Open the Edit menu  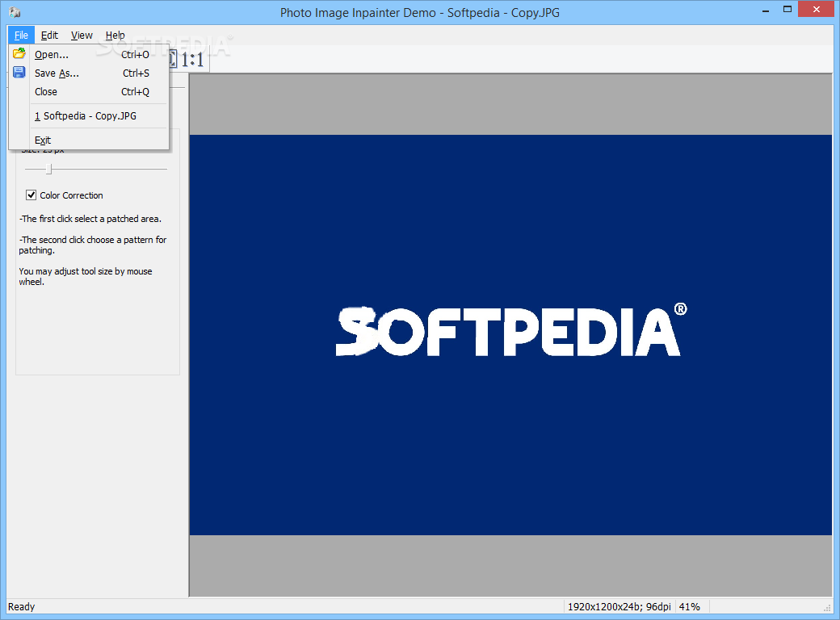pos(49,36)
